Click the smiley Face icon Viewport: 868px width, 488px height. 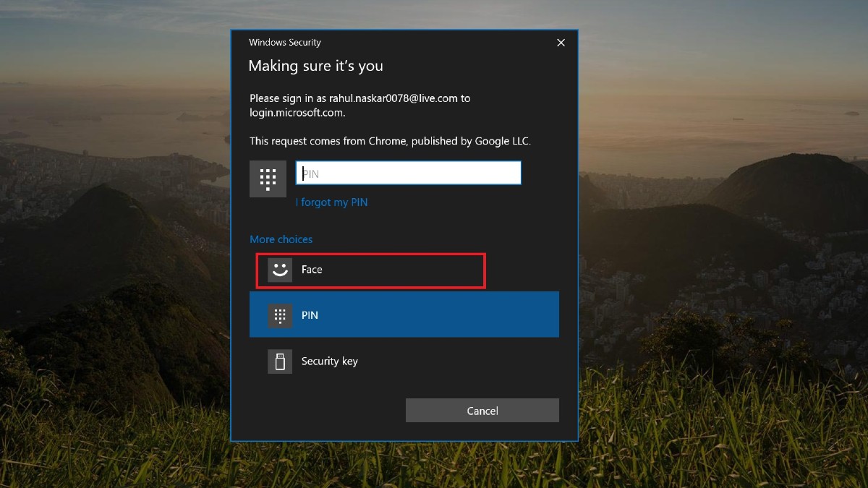[x=280, y=270]
